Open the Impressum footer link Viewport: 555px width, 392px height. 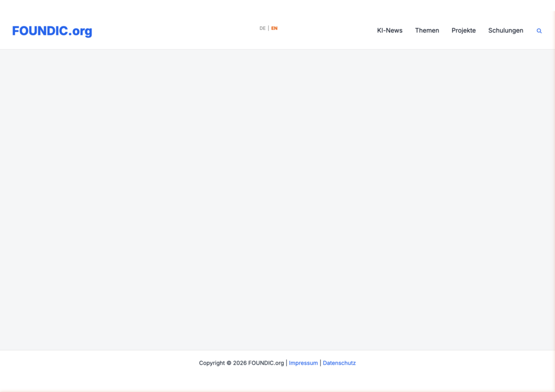click(303, 363)
